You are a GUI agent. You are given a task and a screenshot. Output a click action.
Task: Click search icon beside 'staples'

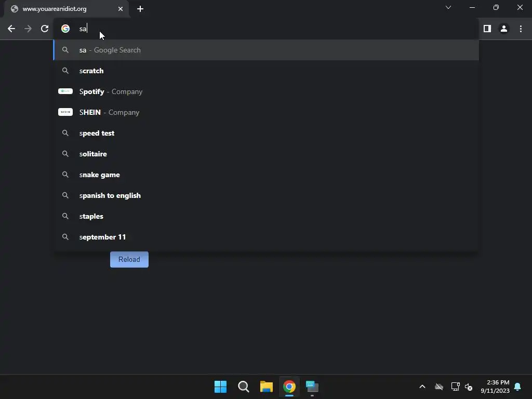pyautogui.click(x=65, y=216)
